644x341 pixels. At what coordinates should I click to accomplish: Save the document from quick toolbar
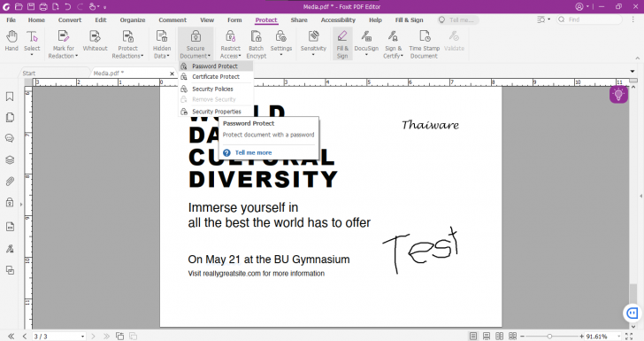click(x=31, y=6)
